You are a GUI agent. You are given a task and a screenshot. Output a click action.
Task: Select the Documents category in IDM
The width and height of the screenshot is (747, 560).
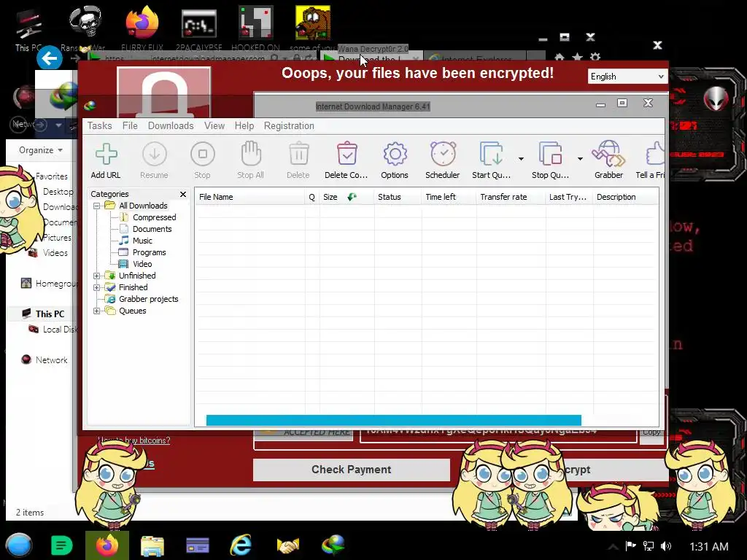coord(152,229)
